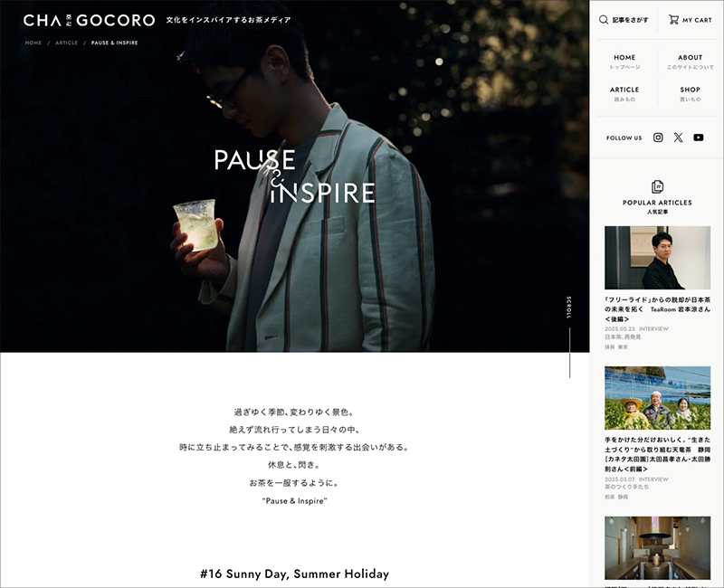This screenshot has width=724, height=588.
Task: Click the search magnifier icon
Action: (604, 20)
